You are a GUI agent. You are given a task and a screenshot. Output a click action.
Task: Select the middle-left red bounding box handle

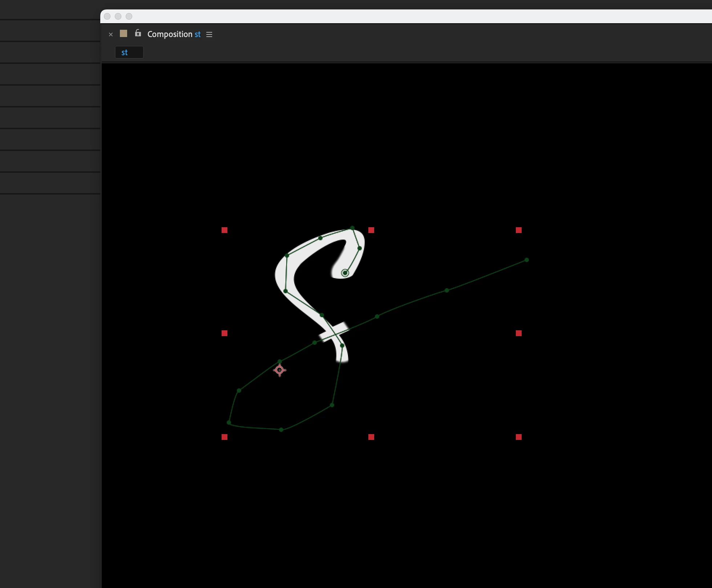point(224,333)
